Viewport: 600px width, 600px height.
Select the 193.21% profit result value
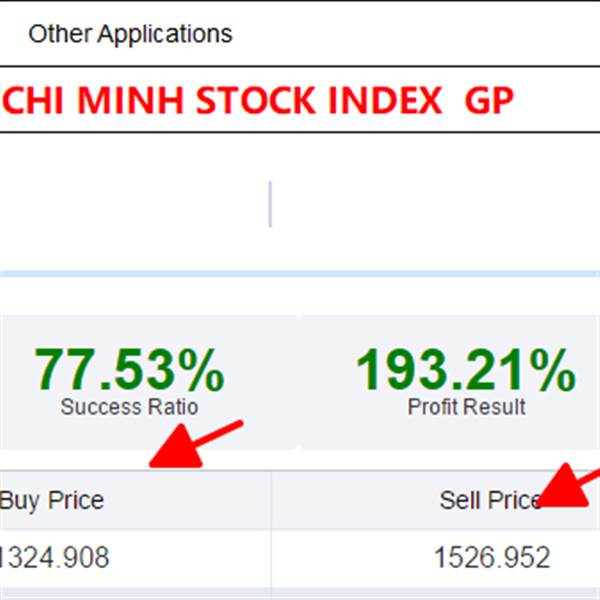(x=466, y=370)
